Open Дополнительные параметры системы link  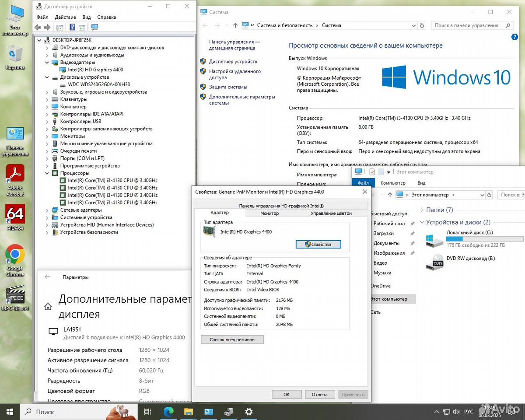point(242,100)
